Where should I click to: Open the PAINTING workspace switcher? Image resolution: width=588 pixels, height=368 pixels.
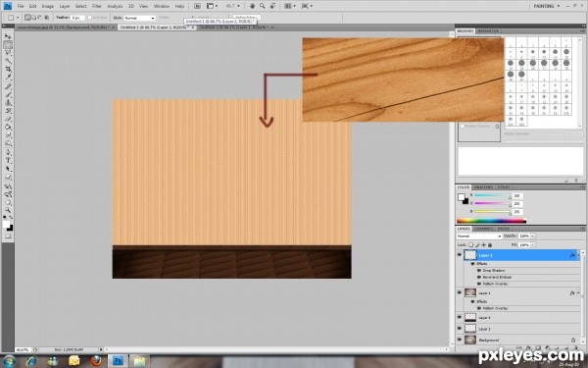tap(547, 6)
